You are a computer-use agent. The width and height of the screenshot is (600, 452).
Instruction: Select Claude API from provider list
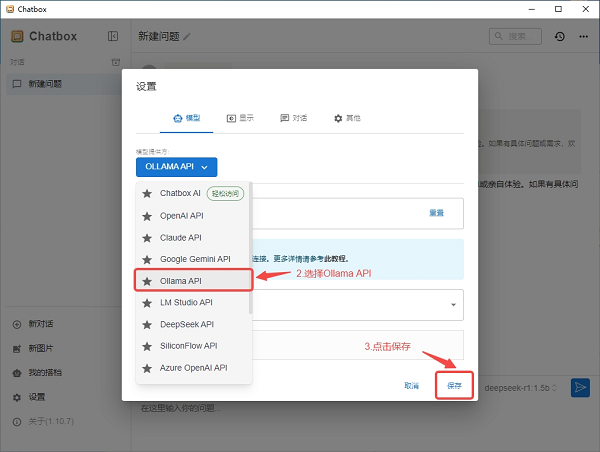point(193,238)
